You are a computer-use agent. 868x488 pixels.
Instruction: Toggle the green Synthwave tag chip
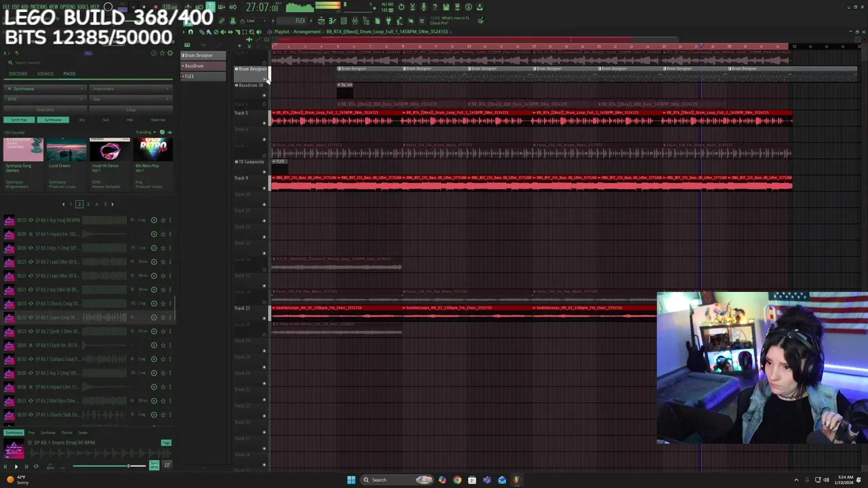tap(53, 120)
